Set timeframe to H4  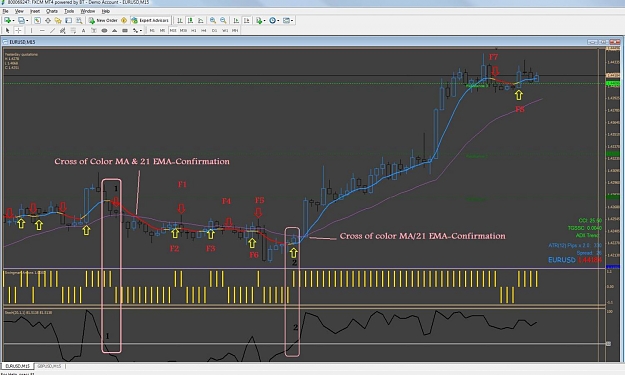(x=204, y=30)
